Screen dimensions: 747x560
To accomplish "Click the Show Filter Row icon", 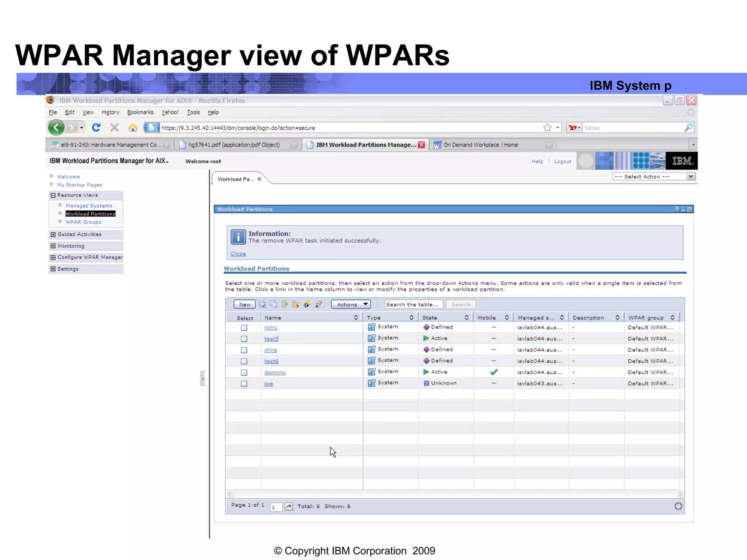I will pos(285,304).
